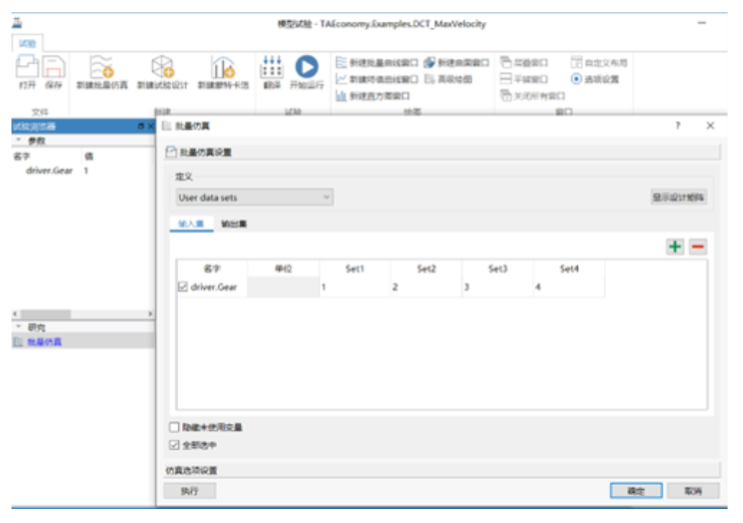Click the Set1 column header
743x523 pixels.
(x=355, y=269)
